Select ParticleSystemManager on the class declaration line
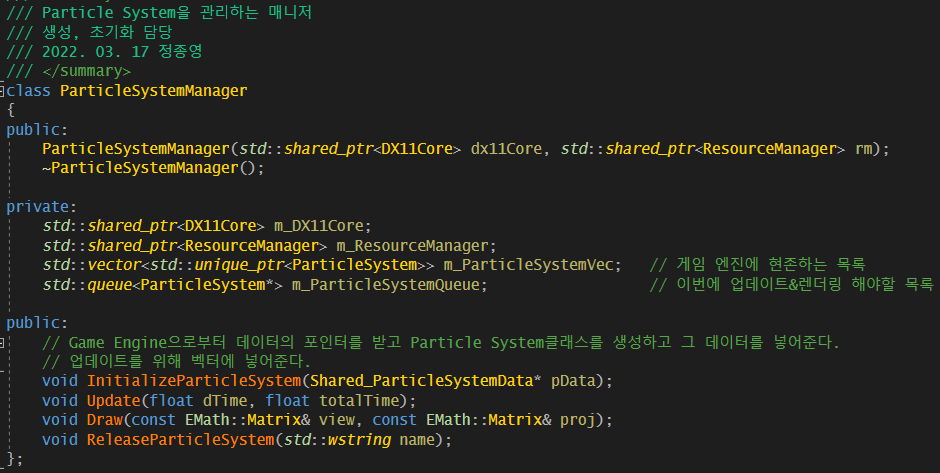Viewport: 940px width, 473px height. pos(153,91)
